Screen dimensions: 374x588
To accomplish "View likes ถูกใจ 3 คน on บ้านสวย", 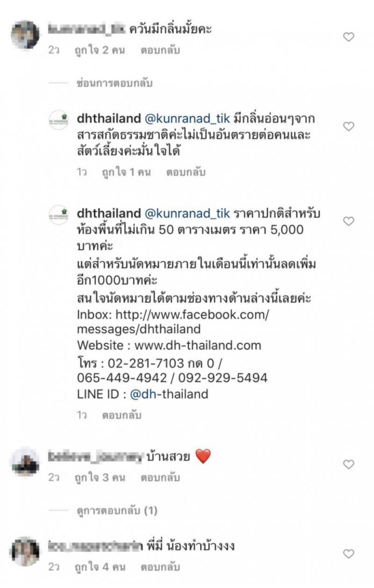I will [x=99, y=477].
